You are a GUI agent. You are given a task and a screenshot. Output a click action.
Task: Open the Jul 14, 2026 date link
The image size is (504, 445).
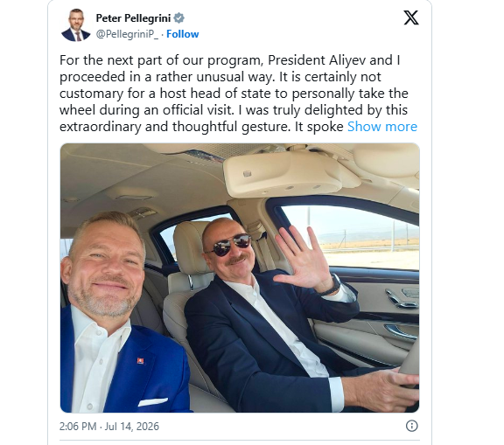pyautogui.click(x=132, y=427)
